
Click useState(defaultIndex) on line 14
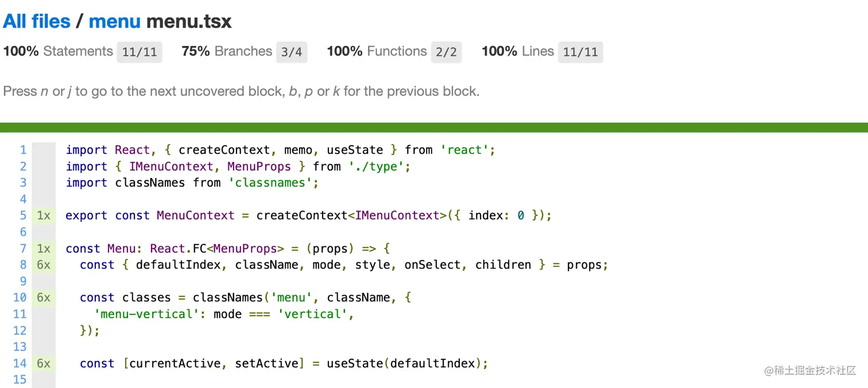point(404,363)
